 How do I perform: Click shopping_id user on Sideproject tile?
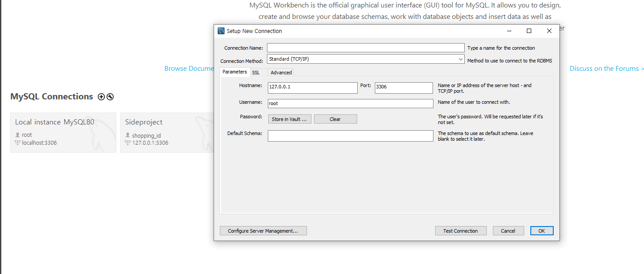click(146, 136)
